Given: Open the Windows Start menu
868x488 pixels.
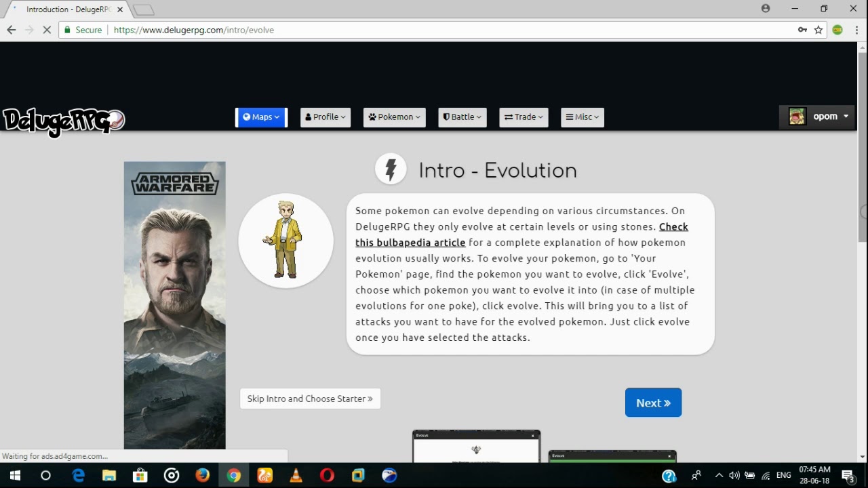Looking at the screenshot, I should tap(14, 475).
